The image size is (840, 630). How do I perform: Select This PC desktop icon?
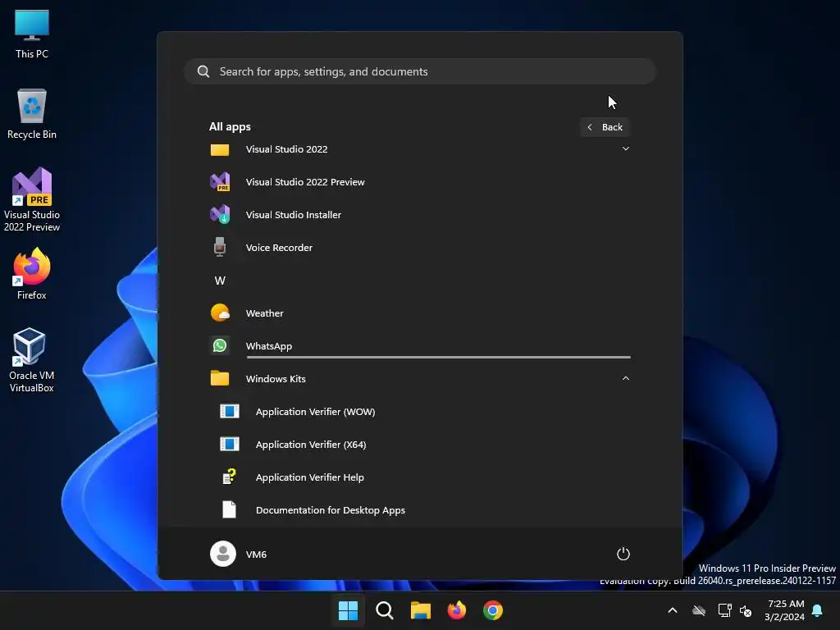(32, 34)
